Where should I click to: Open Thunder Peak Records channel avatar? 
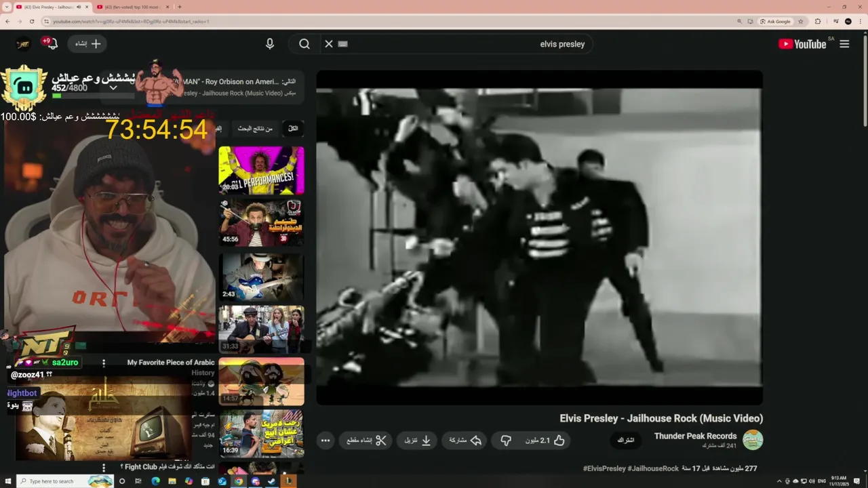click(753, 440)
